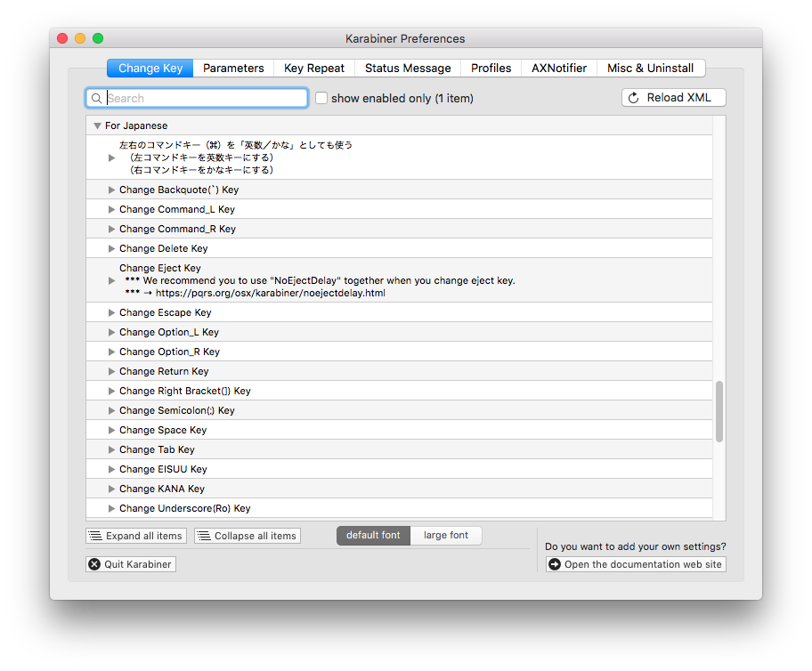Click the Collapse all items list icon
This screenshot has width=812, height=671.
tap(203, 536)
